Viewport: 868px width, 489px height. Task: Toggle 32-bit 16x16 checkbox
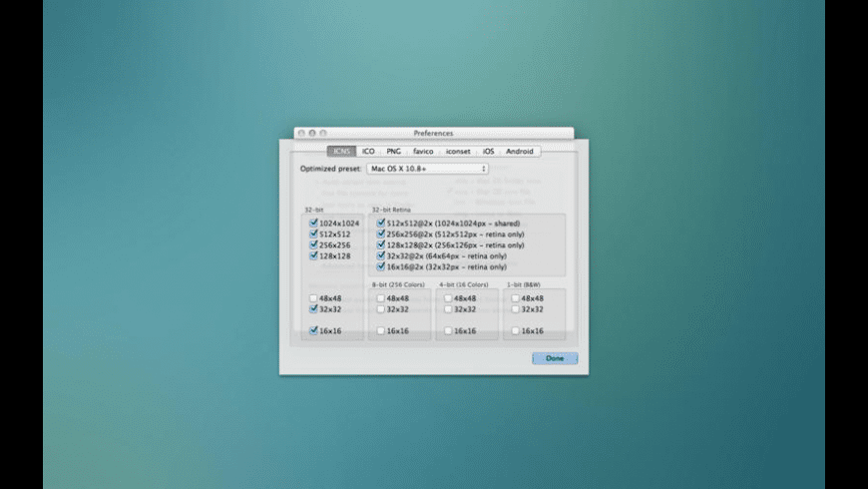313,330
